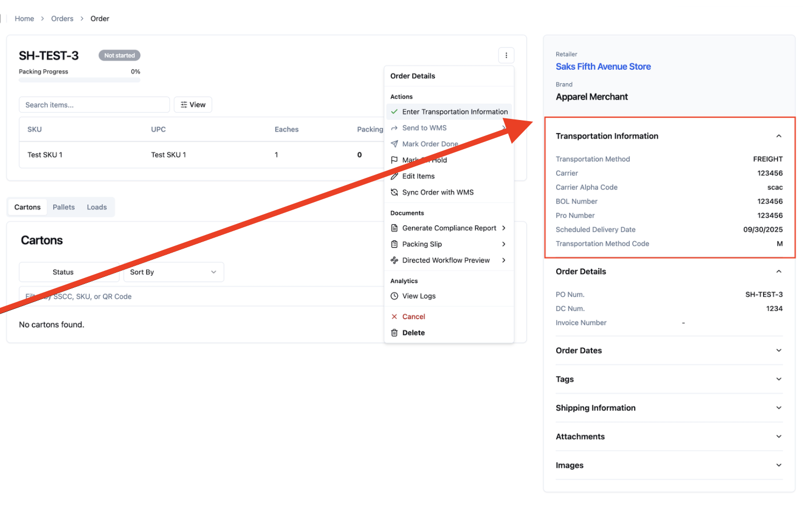Image resolution: width=812 pixels, height=513 pixels.
Task: Open the Sort By dropdown
Action: [173, 272]
